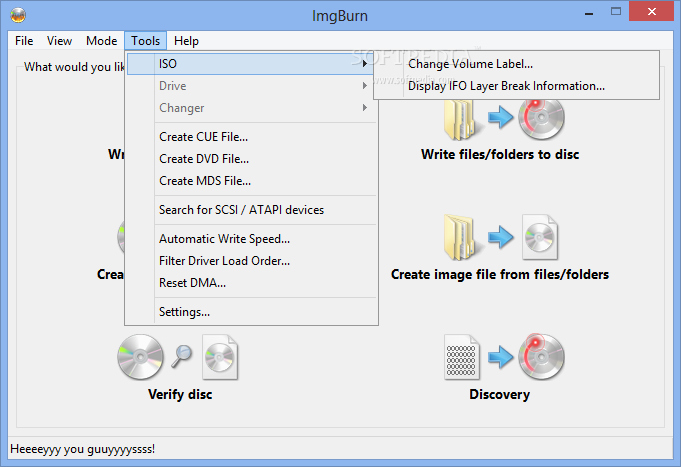Minimize the ImgBurn window
The height and width of the screenshot is (467, 681).
[589, 12]
